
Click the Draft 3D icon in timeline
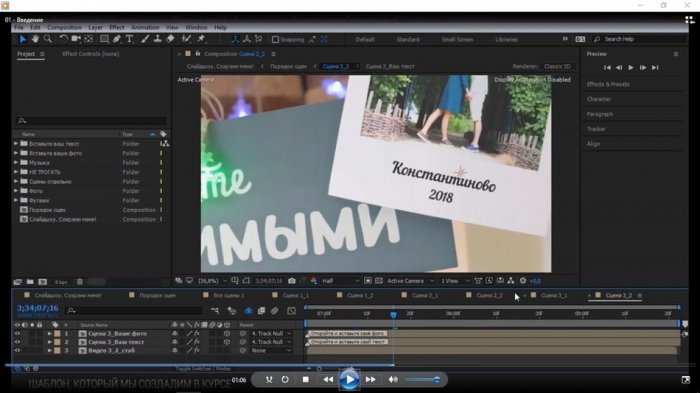pos(232,310)
